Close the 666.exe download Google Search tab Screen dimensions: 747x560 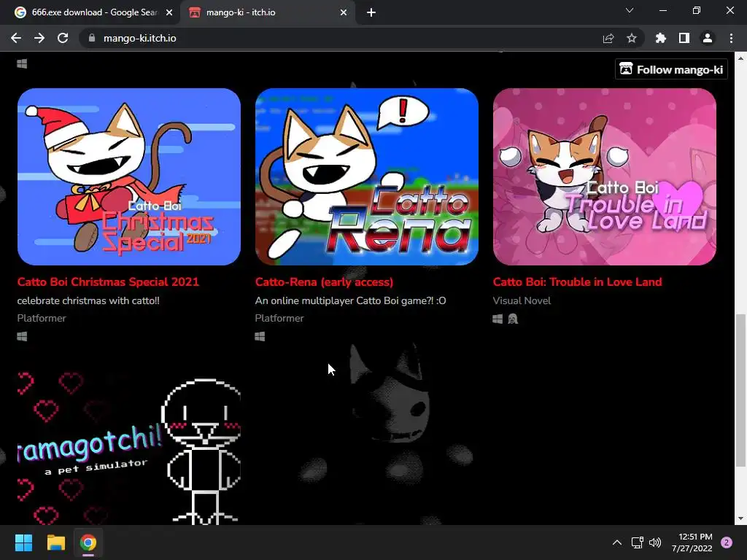coord(169,12)
